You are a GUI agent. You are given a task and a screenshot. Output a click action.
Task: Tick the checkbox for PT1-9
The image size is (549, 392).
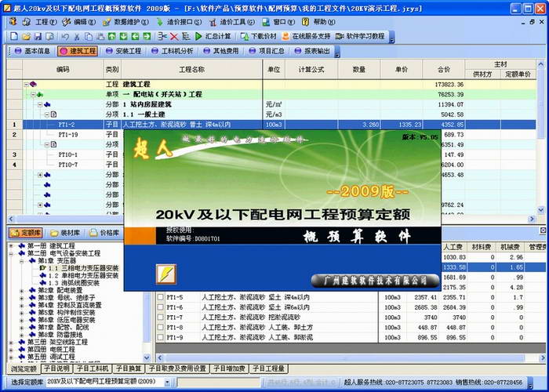[x=160, y=338]
